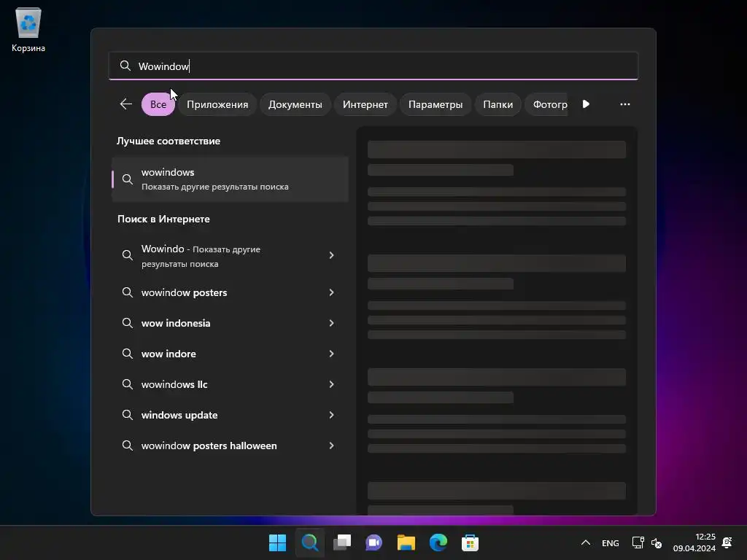Expand chevron for wow indonesia
This screenshot has height=560, width=747.
(x=332, y=323)
